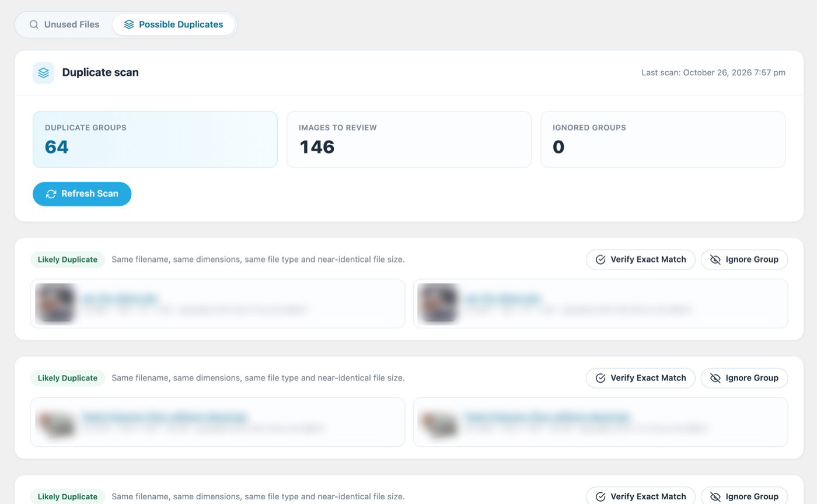Open the first group's right image thumbnail
Viewport: 817px width, 504px height.
click(438, 303)
